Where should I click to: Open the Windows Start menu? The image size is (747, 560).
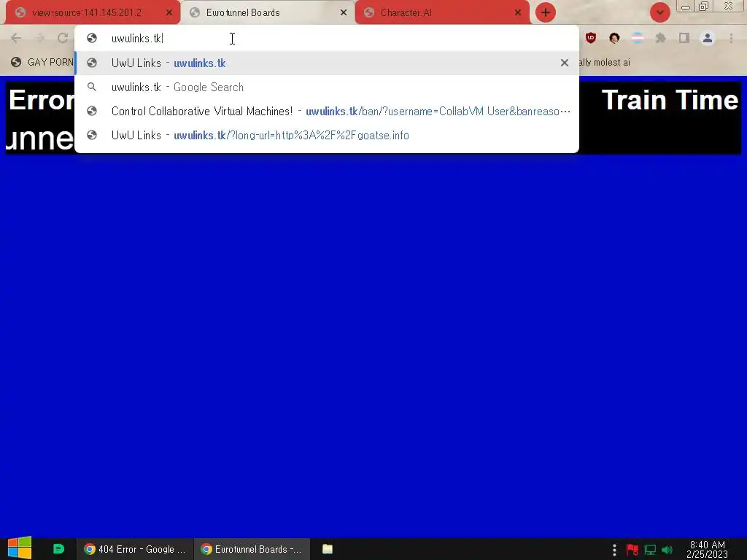pyautogui.click(x=20, y=548)
